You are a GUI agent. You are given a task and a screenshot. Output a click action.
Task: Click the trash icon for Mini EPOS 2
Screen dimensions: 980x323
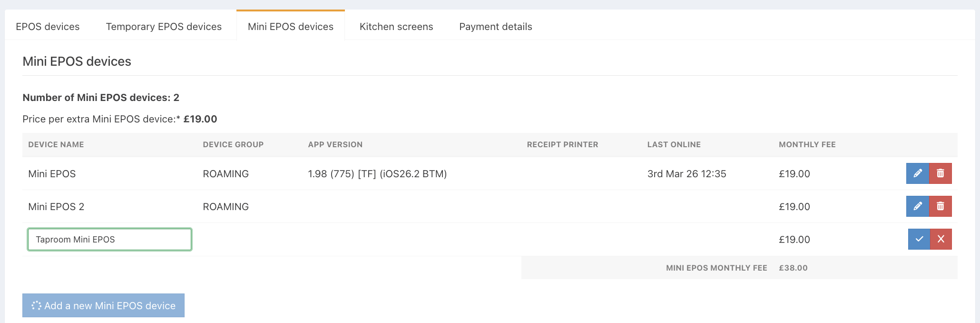(x=941, y=206)
